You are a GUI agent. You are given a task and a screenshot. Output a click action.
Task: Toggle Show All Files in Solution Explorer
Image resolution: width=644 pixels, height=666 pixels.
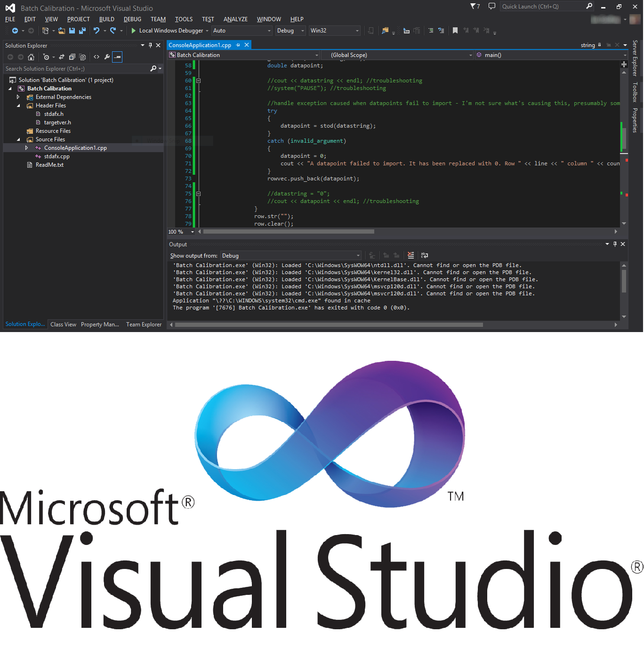[82, 57]
